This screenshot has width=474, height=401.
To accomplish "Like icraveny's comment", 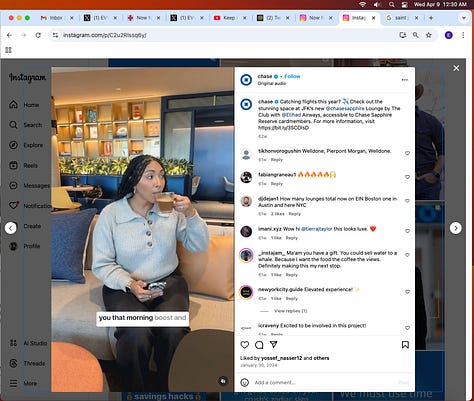I will pyautogui.click(x=407, y=328).
